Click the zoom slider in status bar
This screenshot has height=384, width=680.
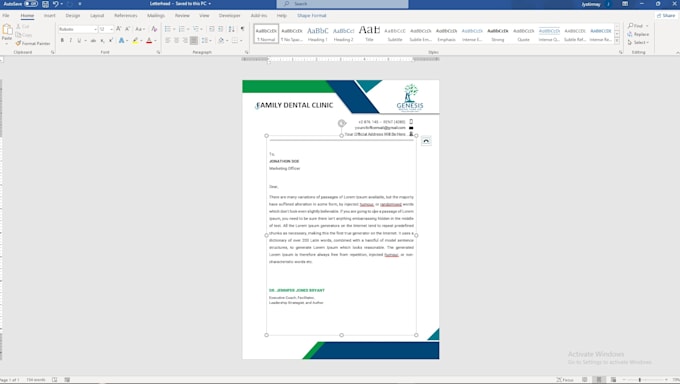pyautogui.click(x=645, y=380)
